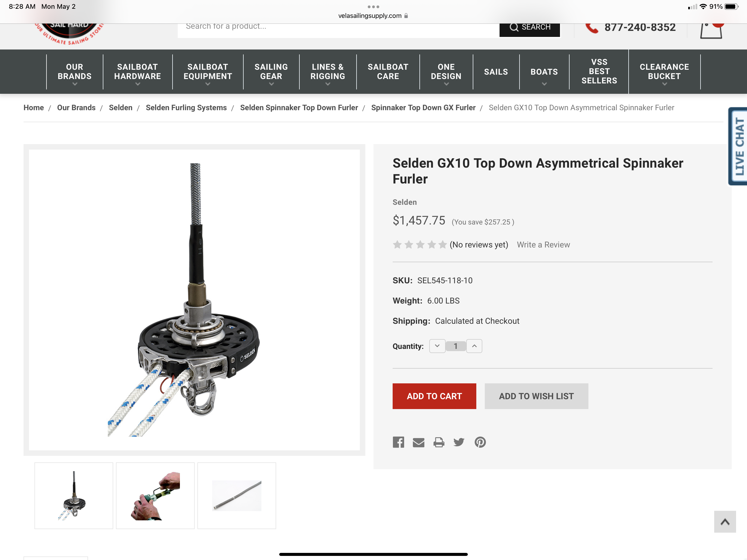Open the Clearance Bucket dropdown
This screenshot has height=560, width=747.
point(664,72)
